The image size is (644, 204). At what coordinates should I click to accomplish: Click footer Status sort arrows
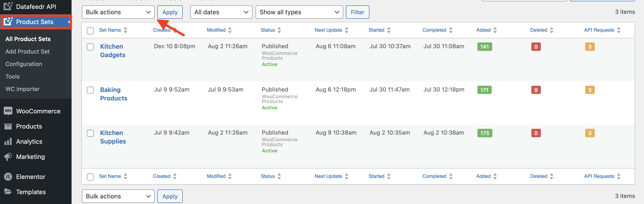pyautogui.click(x=279, y=176)
